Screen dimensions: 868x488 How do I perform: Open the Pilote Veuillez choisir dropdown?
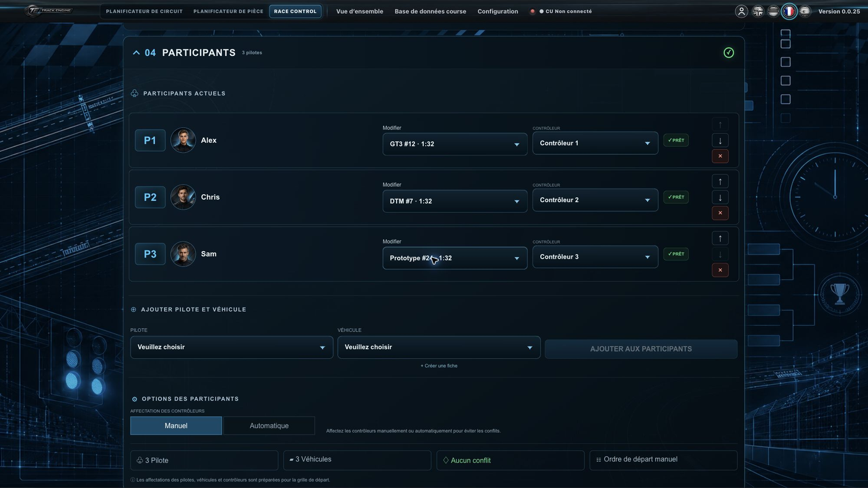tap(232, 347)
